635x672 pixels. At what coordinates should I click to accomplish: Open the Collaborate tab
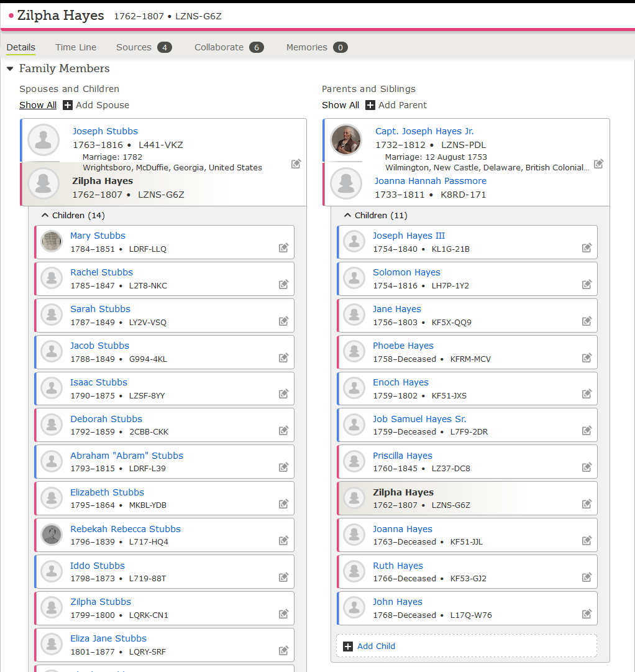[219, 47]
